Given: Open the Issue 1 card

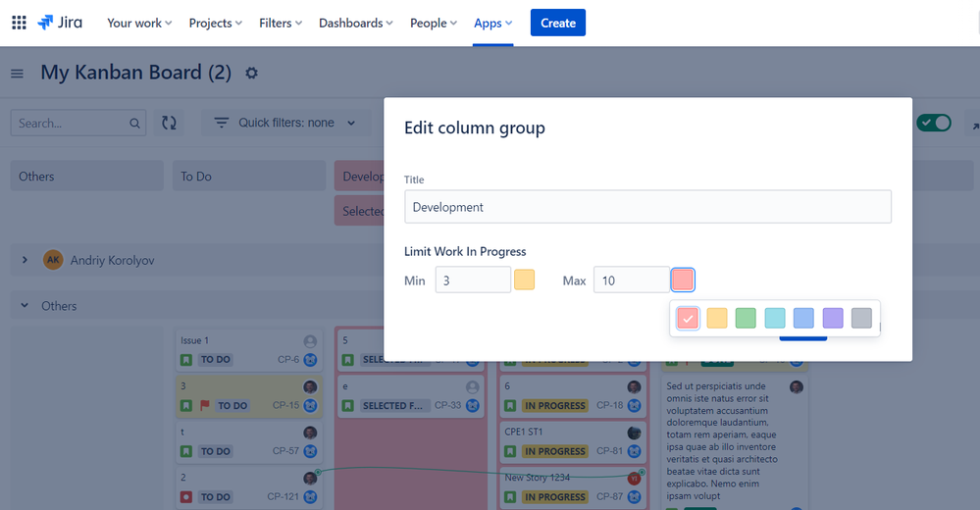Looking at the screenshot, I should pyautogui.click(x=249, y=350).
